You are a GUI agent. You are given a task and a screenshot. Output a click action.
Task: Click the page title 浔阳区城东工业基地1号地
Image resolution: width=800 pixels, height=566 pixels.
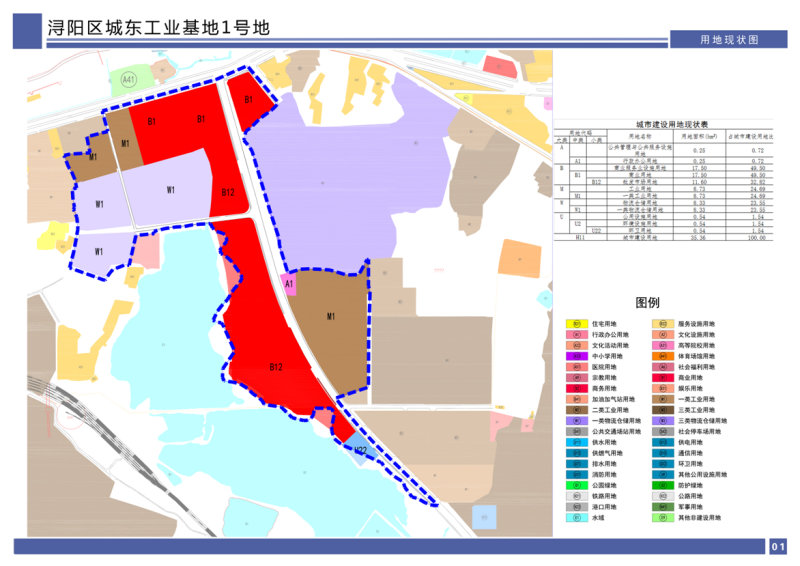(159, 28)
